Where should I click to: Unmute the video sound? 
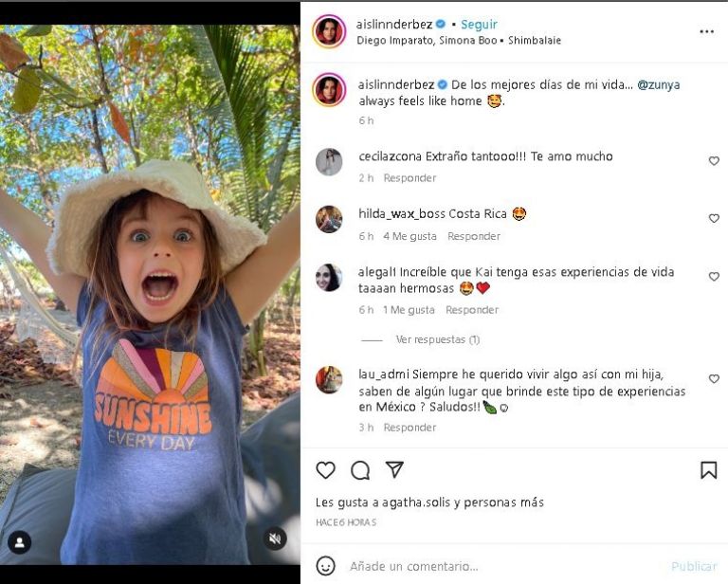(x=275, y=538)
